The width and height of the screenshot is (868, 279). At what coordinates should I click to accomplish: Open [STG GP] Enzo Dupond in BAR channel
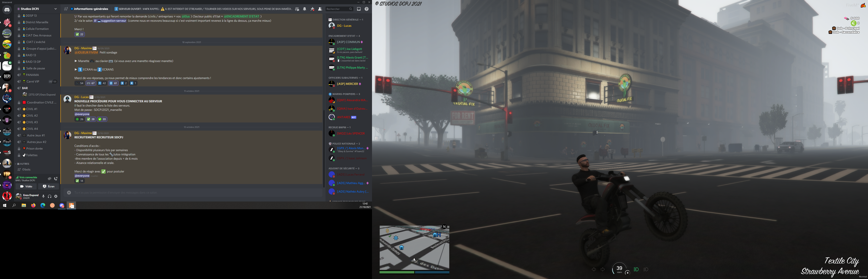coord(39,95)
